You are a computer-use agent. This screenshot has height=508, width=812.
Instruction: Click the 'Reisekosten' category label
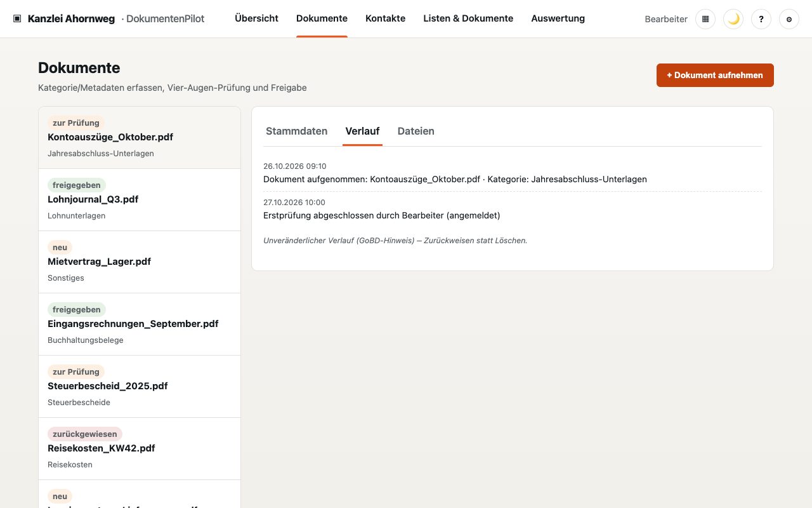click(70, 465)
